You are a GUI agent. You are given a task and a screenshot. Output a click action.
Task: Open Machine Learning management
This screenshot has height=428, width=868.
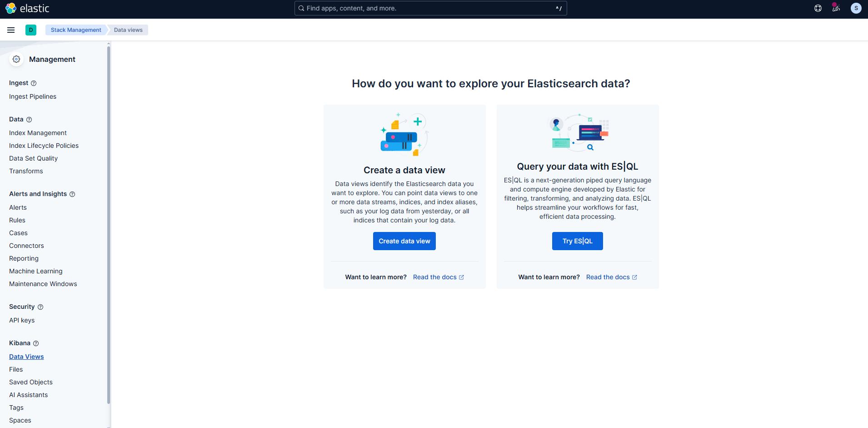(36, 271)
